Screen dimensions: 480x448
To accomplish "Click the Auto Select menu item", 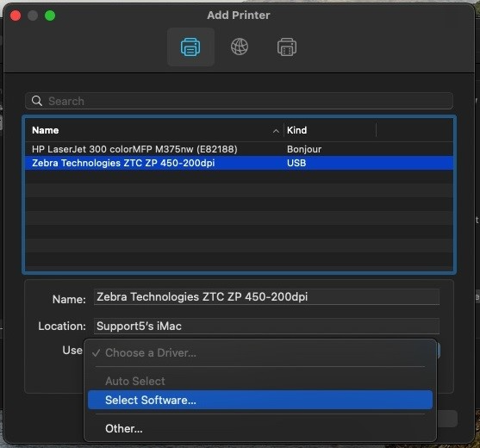I will click(x=260, y=381).
